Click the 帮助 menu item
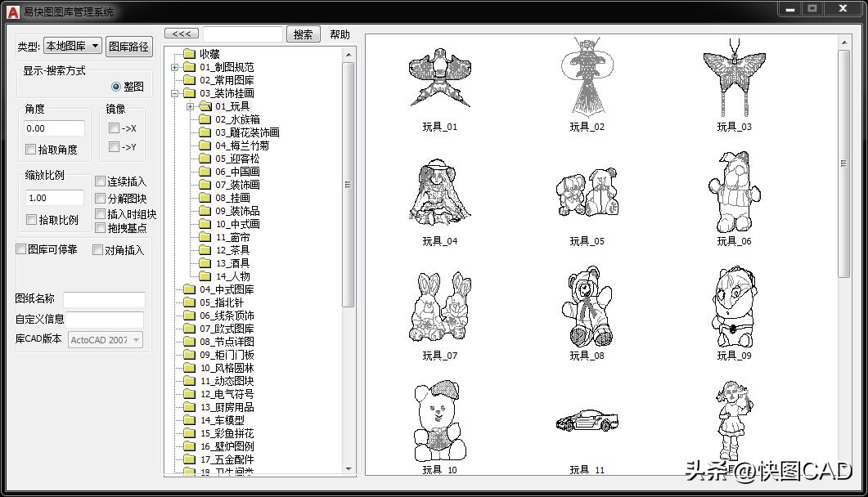Image resolution: width=868 pixels, height=497 pixels. coord(340,34)
